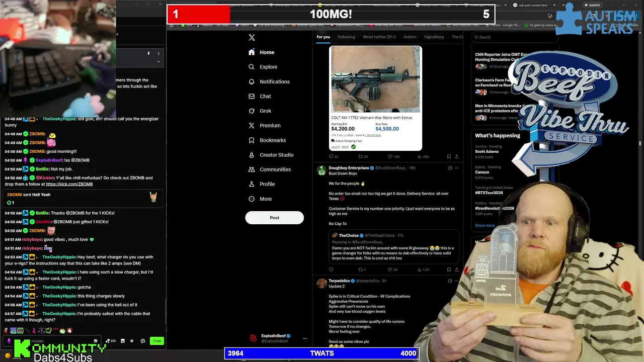Open the #BTSTour2026 trending topic
The height and width of the screenshot is (362, 644).
point(489,193)
